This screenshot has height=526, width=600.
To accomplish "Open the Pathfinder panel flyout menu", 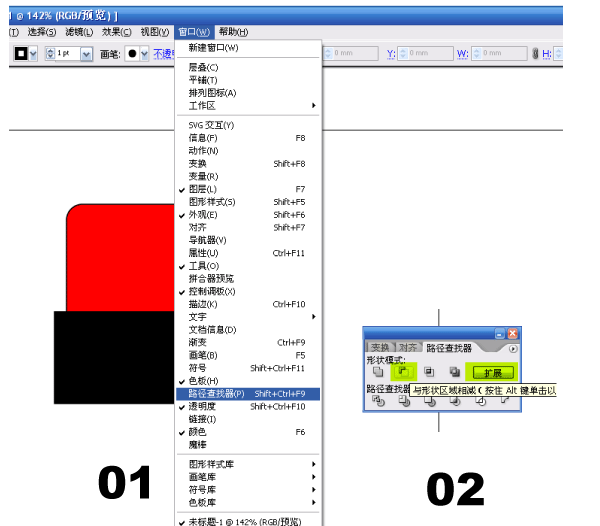I will tap(513, 349).
